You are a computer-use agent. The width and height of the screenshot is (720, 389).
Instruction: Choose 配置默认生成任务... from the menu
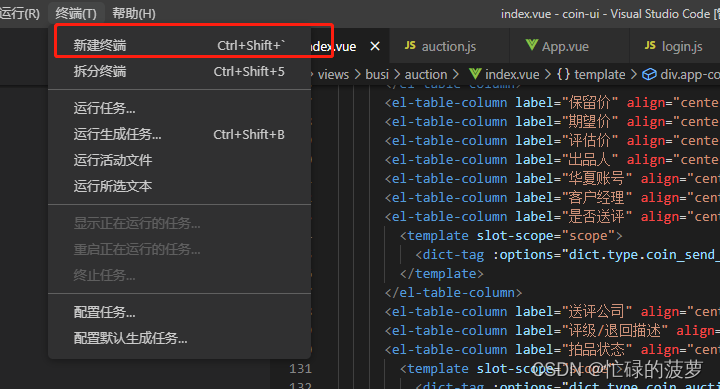coord(180,338)
